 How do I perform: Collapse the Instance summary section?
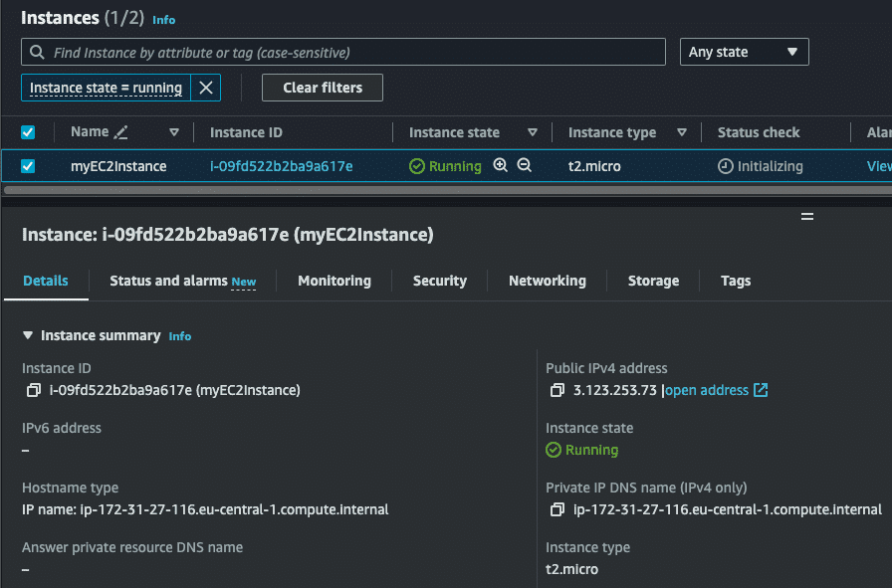pyautogui.click(x=28, y=335)
